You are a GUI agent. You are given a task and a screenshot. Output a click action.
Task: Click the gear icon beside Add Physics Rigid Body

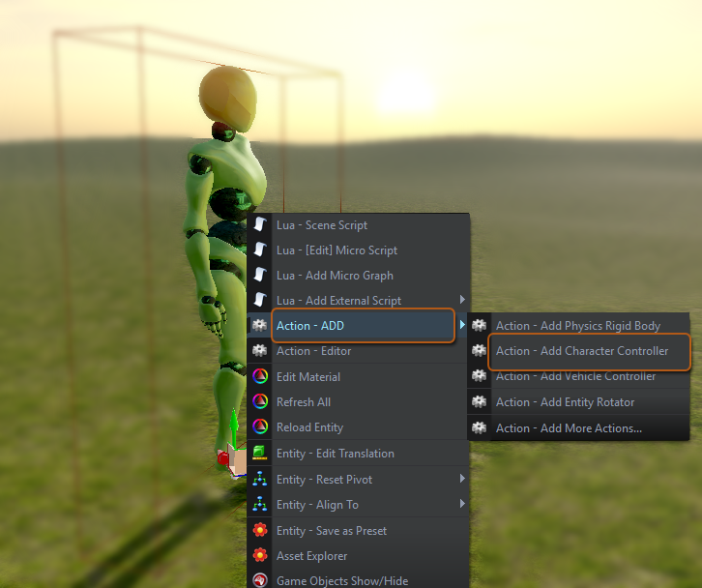[479, 325]
